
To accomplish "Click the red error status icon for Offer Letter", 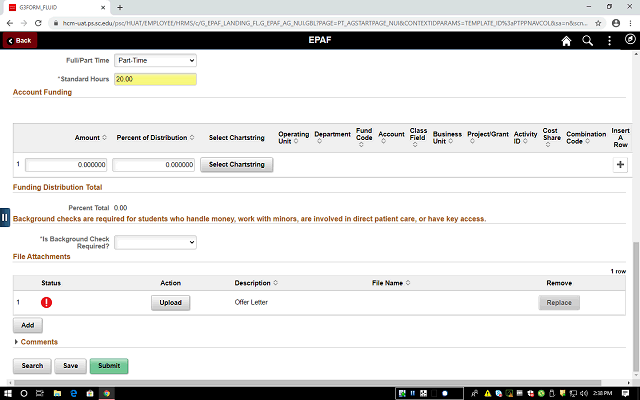I will [46, 302].
